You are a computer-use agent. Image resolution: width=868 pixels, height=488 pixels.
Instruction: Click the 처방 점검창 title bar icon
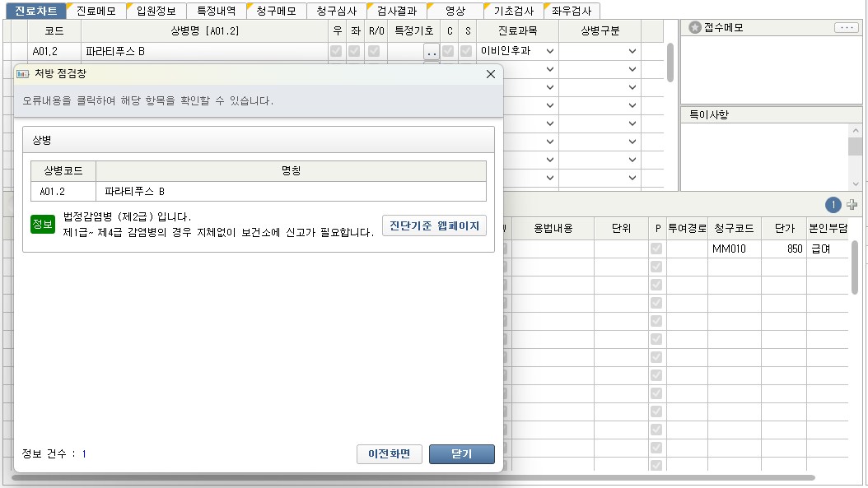point(23,74)
